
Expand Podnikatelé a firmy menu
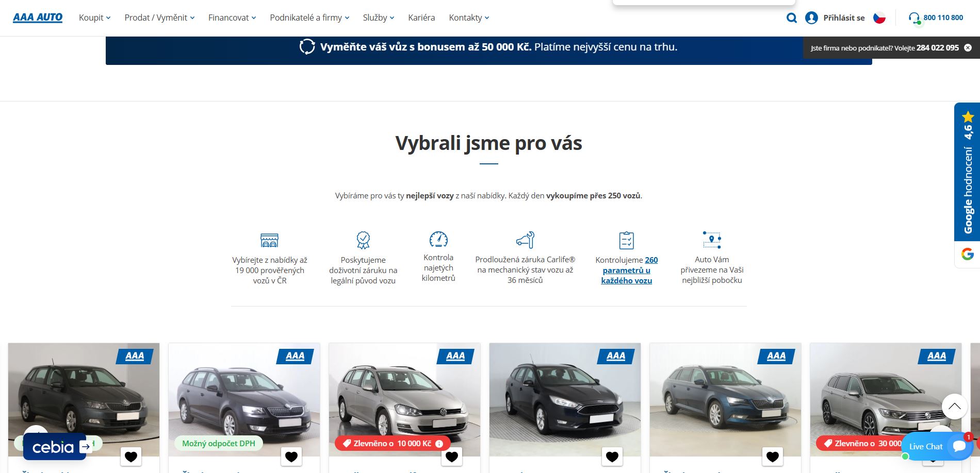309,18
